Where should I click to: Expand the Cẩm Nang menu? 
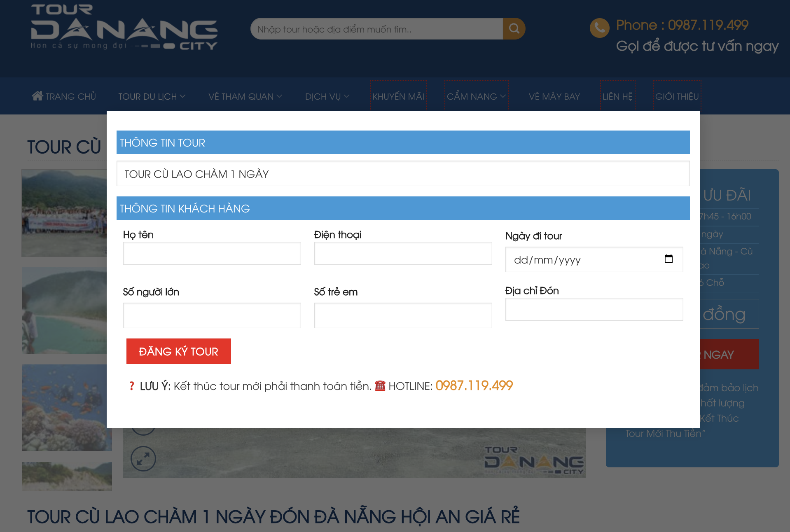tap(476, 96)
